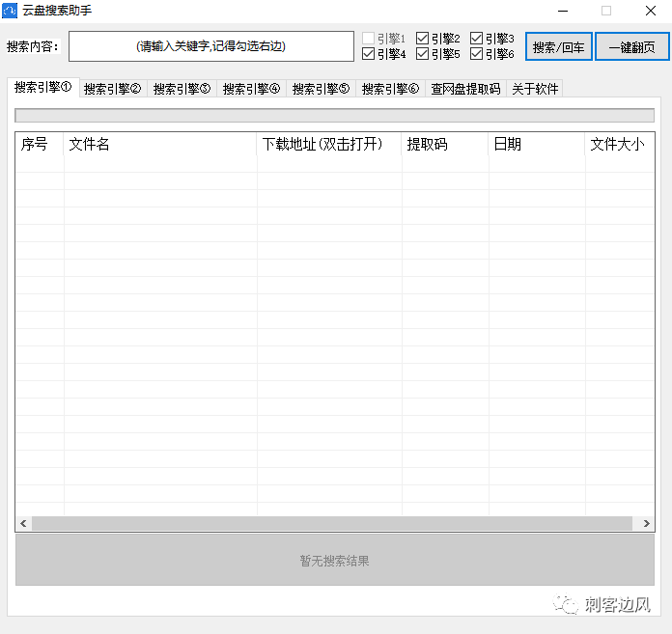The width and height of the screenshot is (672, 634).
Task: Open the 关于软件 tab
Action: [535, 89]
